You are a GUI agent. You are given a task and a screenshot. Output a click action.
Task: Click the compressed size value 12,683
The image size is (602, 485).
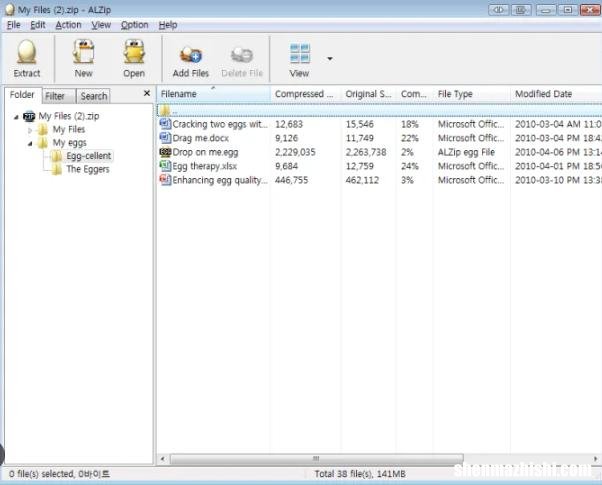pyautogui.click(x=289, y=124)
